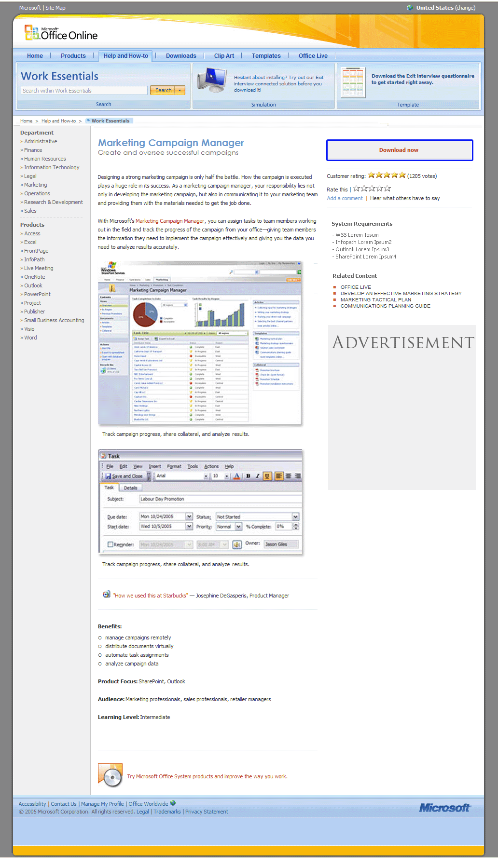Click the Exit interview template spreadsheet icon

[353, 81]
